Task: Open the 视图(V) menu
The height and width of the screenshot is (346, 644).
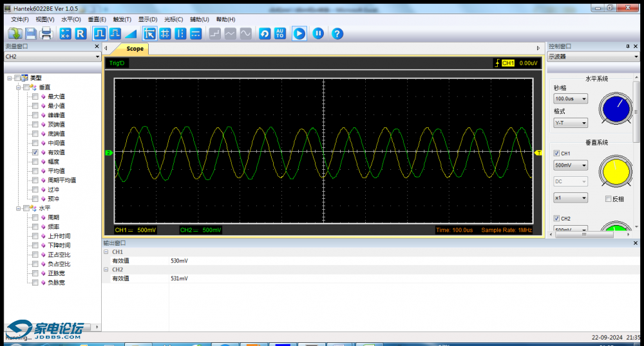Action: (x=45, y=19)
